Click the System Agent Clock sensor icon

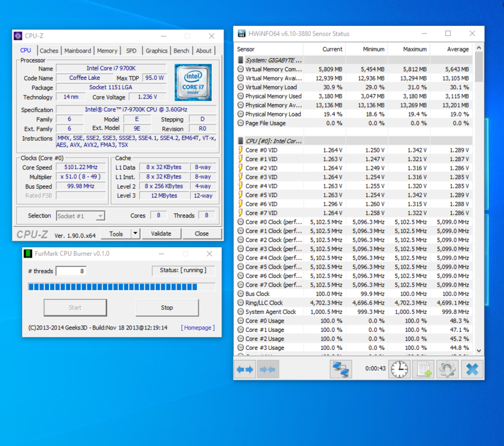coord(240,312)
